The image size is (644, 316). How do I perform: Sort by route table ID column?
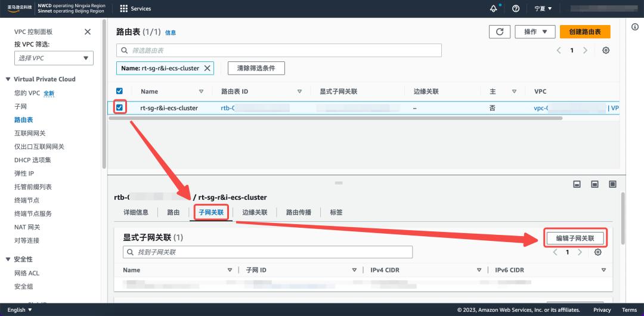tap(299, 91)
